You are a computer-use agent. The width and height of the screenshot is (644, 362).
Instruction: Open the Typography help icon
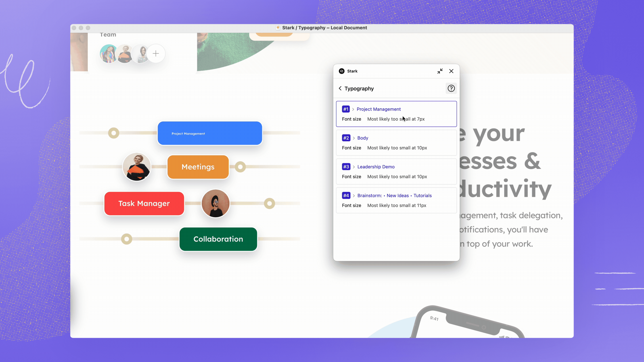pyautogui.click(x=451, y=88)
